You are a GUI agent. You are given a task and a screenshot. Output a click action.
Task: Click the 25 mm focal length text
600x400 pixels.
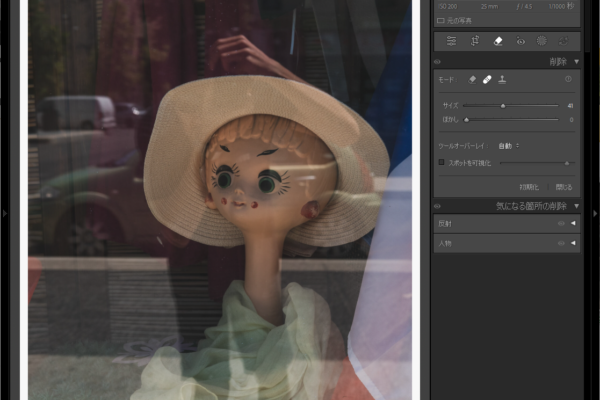coord(489,7)
